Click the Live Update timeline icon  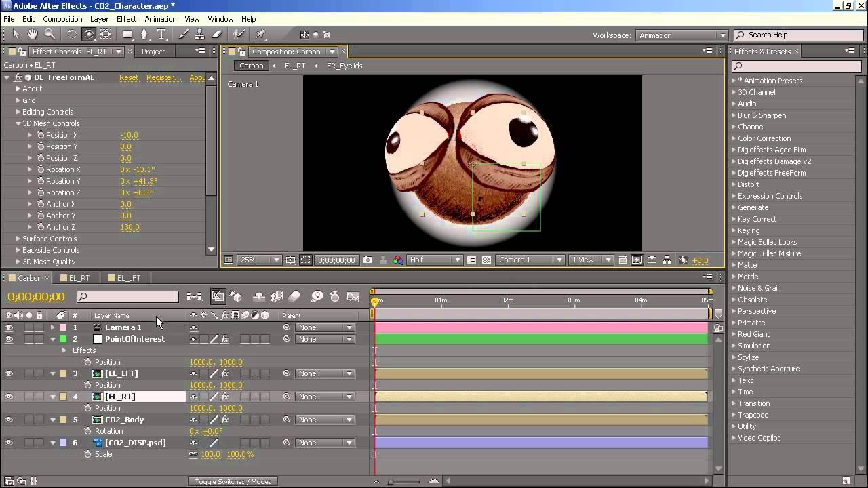(x=218, y=296)
